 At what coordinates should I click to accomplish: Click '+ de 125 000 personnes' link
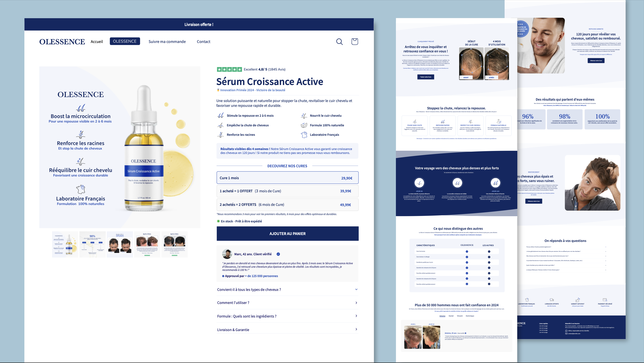tap(261, 276)
